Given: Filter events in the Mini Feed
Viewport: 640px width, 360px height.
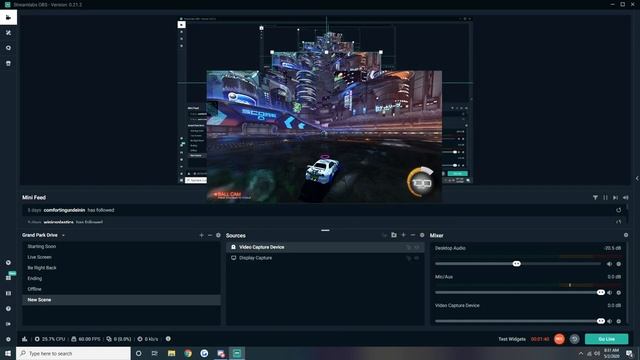Looking at the screenshot, I should point(595,198).
